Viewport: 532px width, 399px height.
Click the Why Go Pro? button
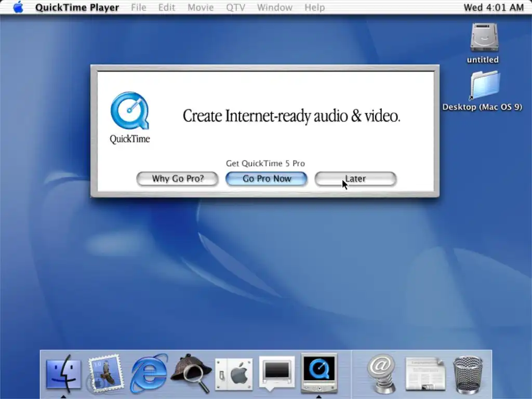(178, 179)
